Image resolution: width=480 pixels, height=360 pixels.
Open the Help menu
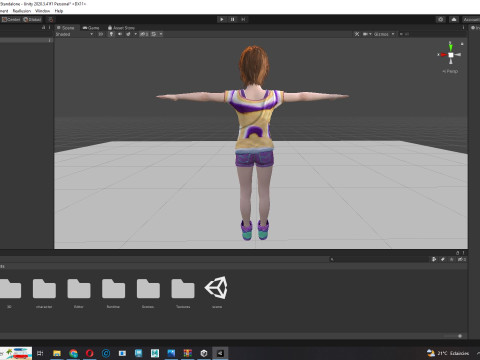point(59,11)
